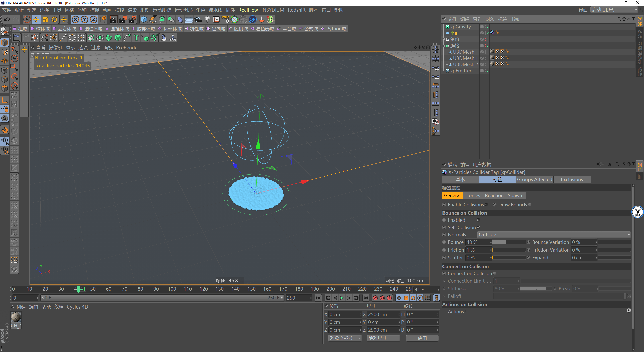This screenshot has width=644, height=352.
Task: Toggle the X axis lock icon
Action: click(75, 19)
